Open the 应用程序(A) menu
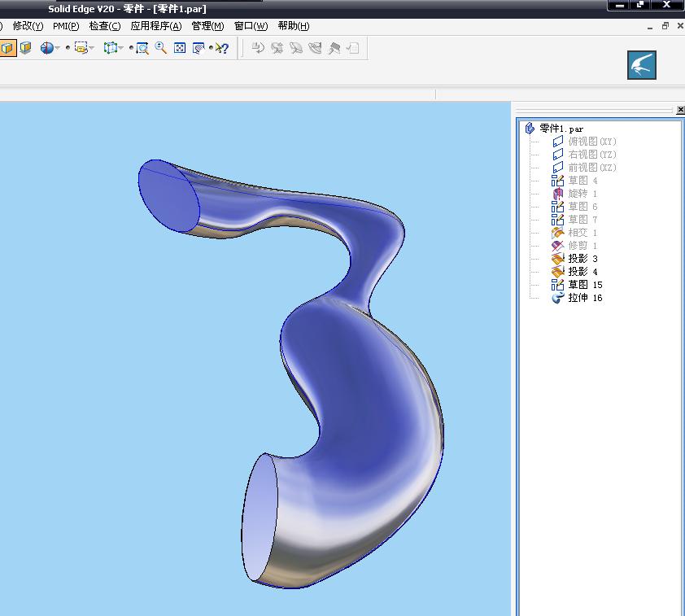685x616 pixels. [x=156, y=26]
